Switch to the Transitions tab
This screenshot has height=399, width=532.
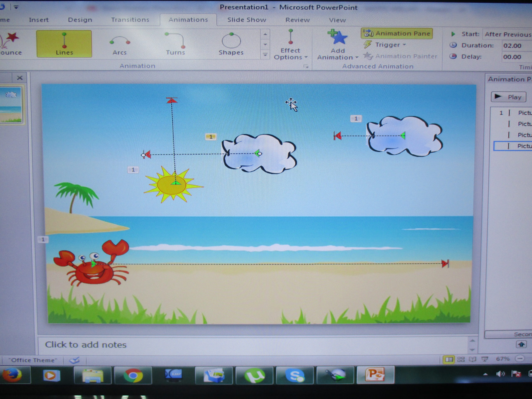coord(130,20)
